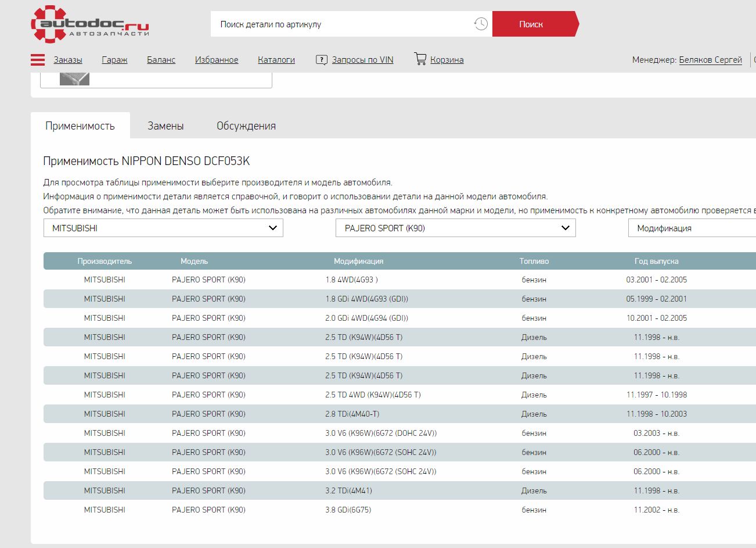This screenshot has width=756, height=548.
Task: Expand the PAJERO SPORT (K90) model dropdown
Action: point(455,228)
